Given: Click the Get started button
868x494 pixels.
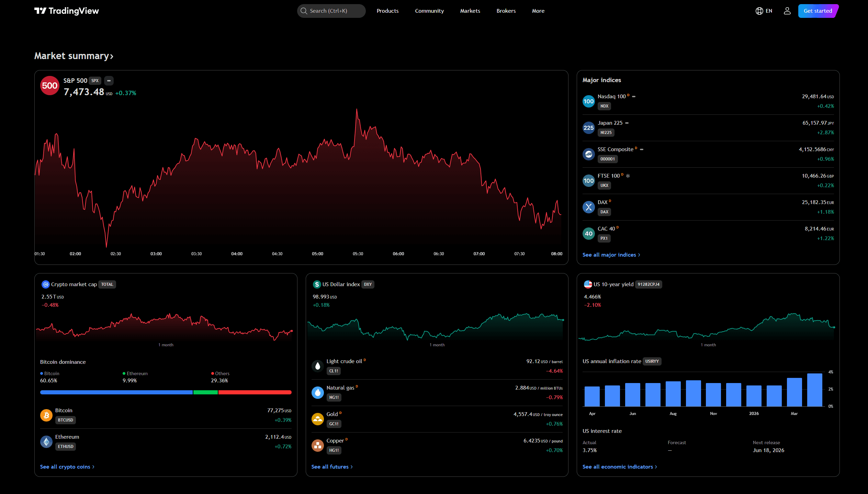Looking at the screenshot, I should pyautogui.click(x=818, y=11).
